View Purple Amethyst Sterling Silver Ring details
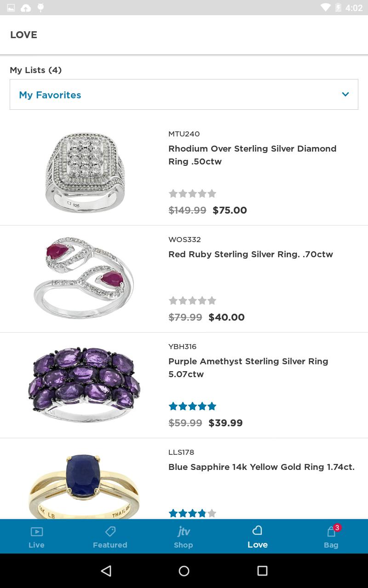Image resolution: width=368 pixels, height=588 pixels. click(x=248, y=367)
